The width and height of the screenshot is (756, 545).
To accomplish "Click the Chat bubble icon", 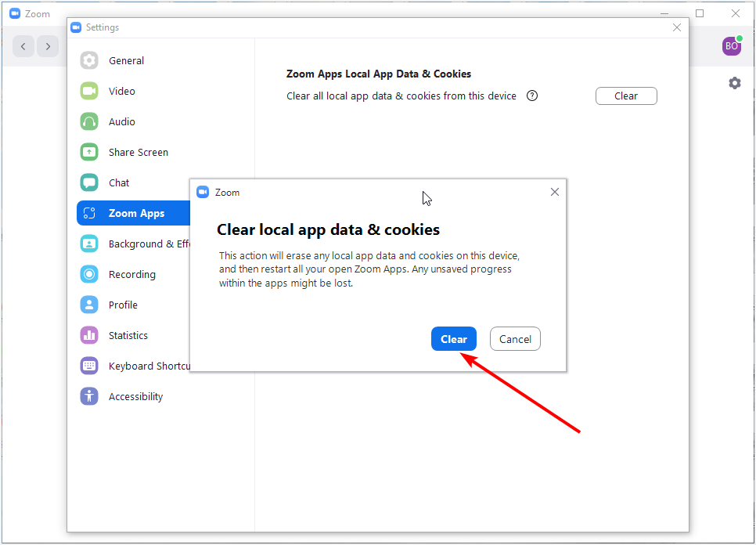I will coord(89,182).
